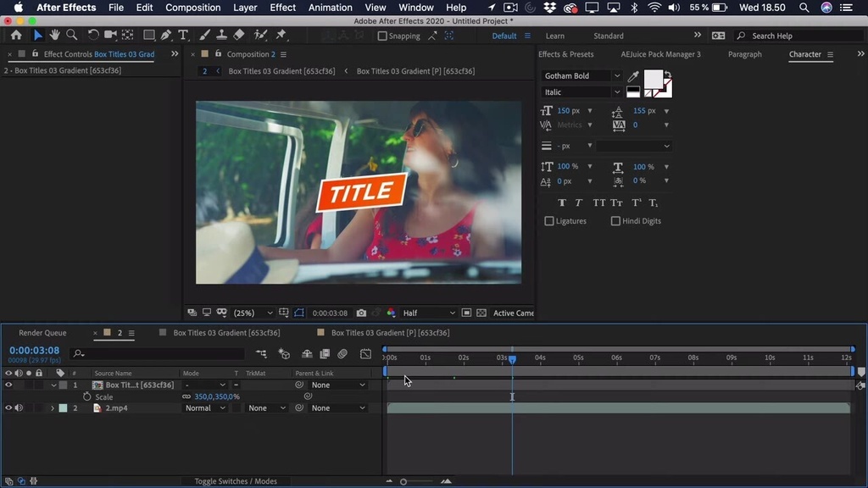Image resolution: width=868 pixels, height=488 pixels.
Task: Open the Effect menu
Action: tap(283, 8)
